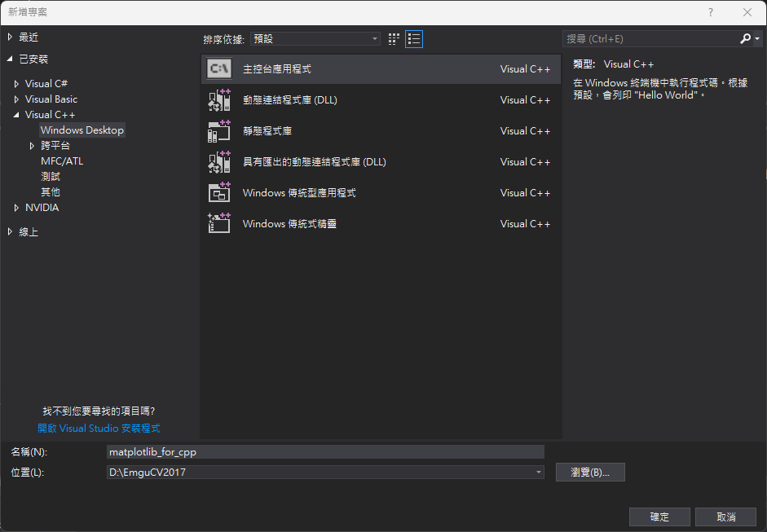Select the 具有匯出的動態連結程式庫 (DLL) template name
This screenshot has height=532, width=767.
coord(315,162)
